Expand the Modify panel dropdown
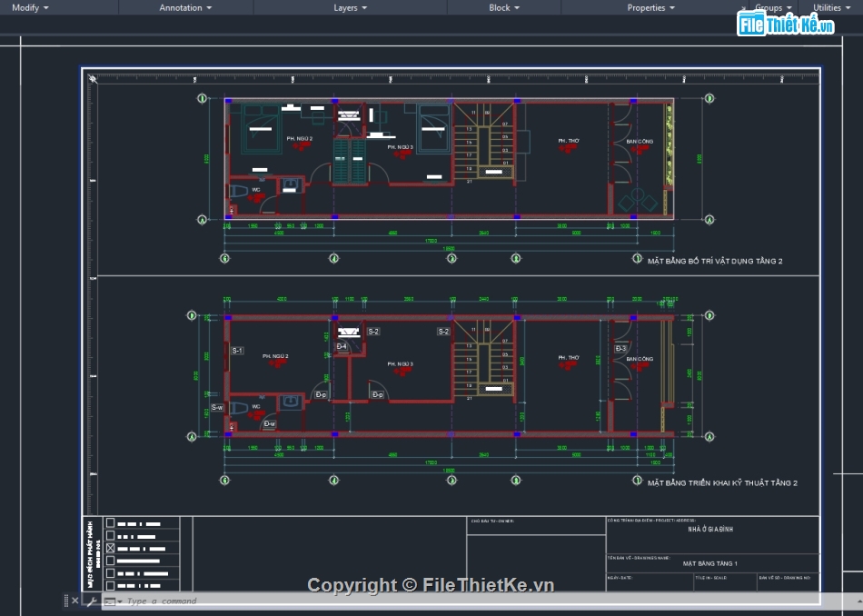 (31, 7)
